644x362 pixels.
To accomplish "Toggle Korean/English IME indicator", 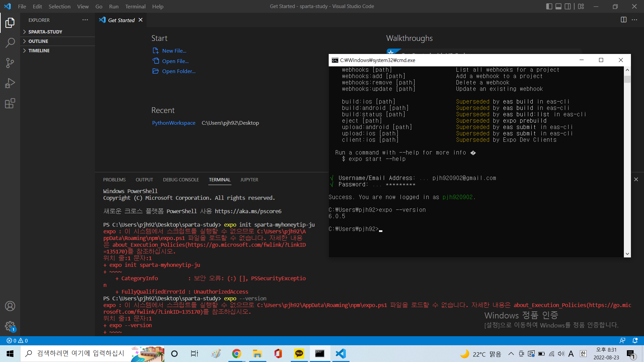I will [x=583, y=354].
